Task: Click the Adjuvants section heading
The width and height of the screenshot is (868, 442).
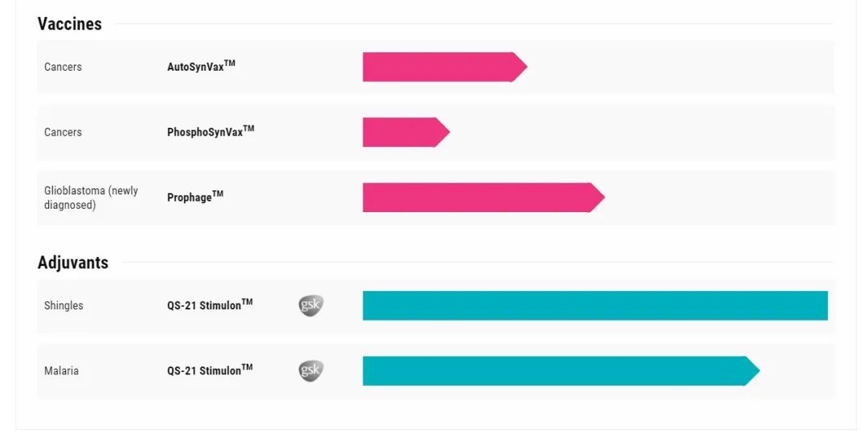Action: coord(73,263)
